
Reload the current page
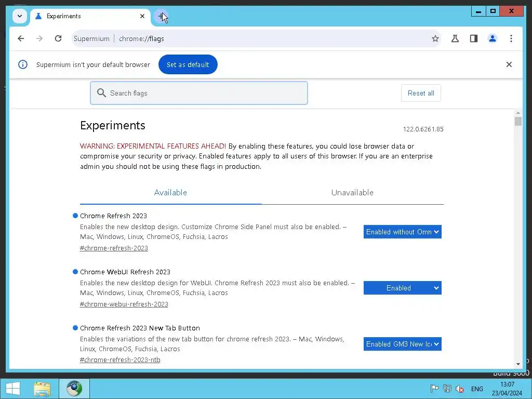58,38
